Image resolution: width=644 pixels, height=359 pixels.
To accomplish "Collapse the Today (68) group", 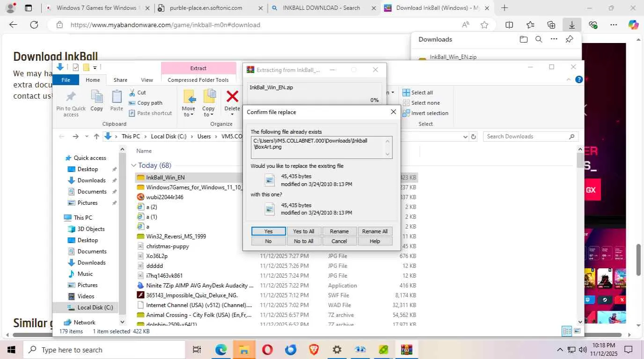I will [x=134, y=165].
